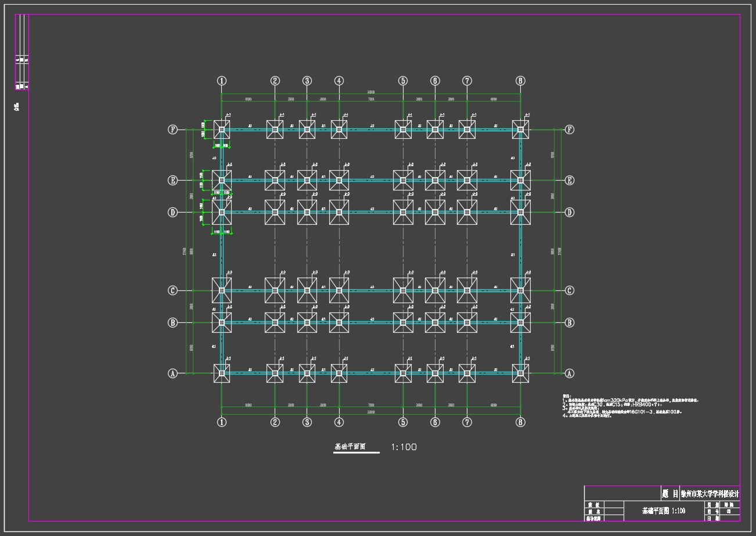The height and width of the screenshot is (536, 756).
Task: Select axis bubble E right of the plan
Action: tap(570, 180)
